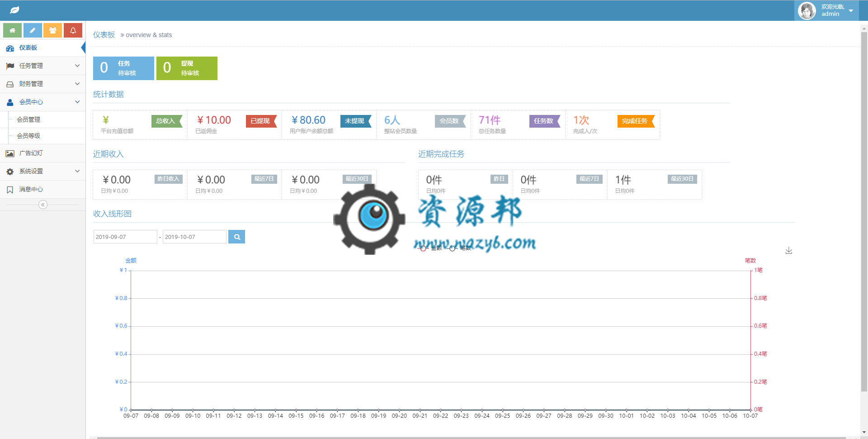The image size is (868, 439).
Task: Open the admin user dropdown arrow
Action: click(851, 10)
